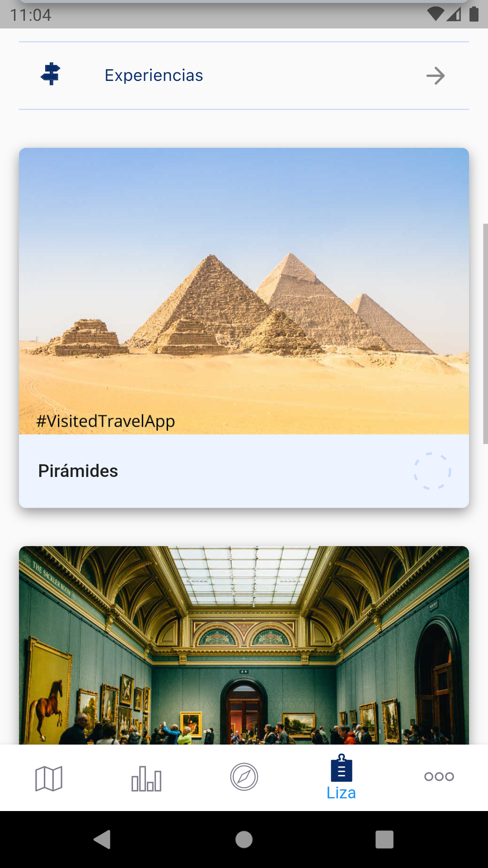Go home with the circle button

coord(244,840)
